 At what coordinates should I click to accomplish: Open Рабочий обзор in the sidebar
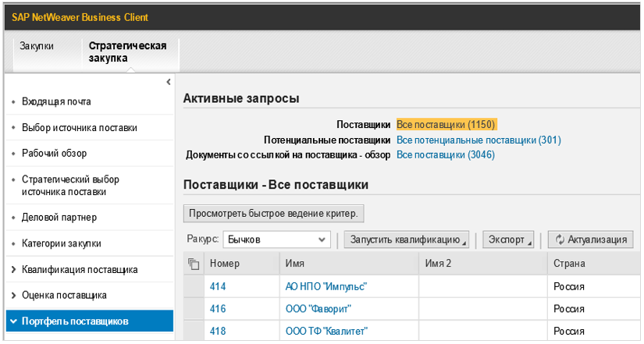coord(54,154)
